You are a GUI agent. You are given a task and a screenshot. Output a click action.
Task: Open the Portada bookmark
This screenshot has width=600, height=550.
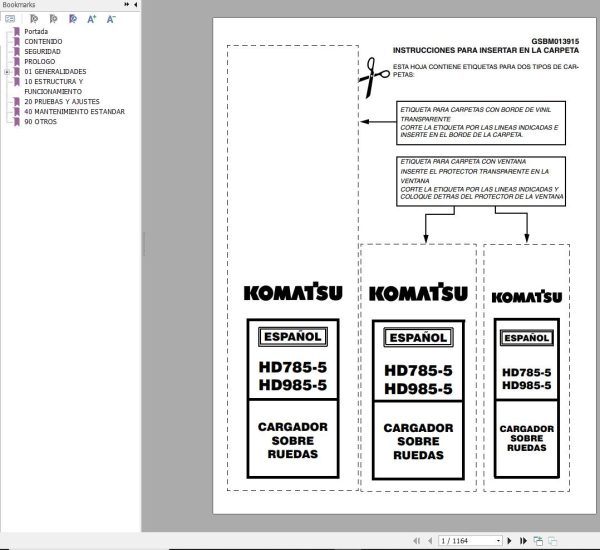[x=36, y=31]
